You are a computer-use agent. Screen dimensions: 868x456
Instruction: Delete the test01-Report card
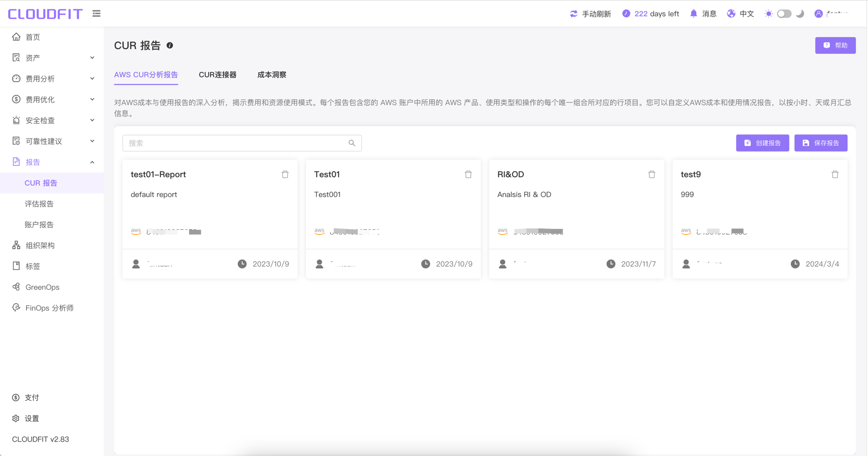click(285, 174)
